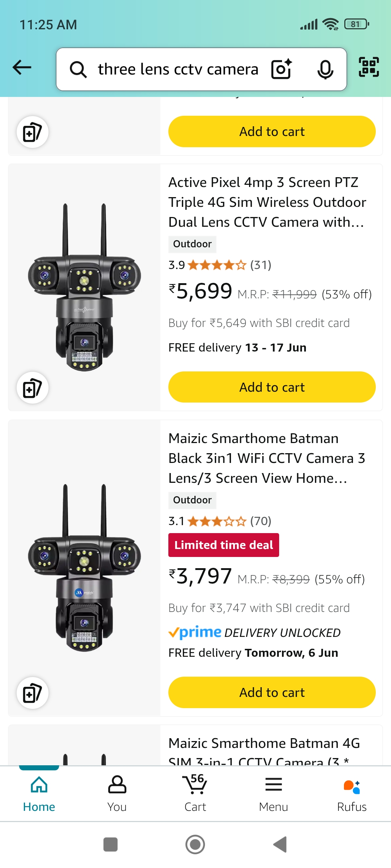Open similar items icon on topmost product

tap(33, 132)
